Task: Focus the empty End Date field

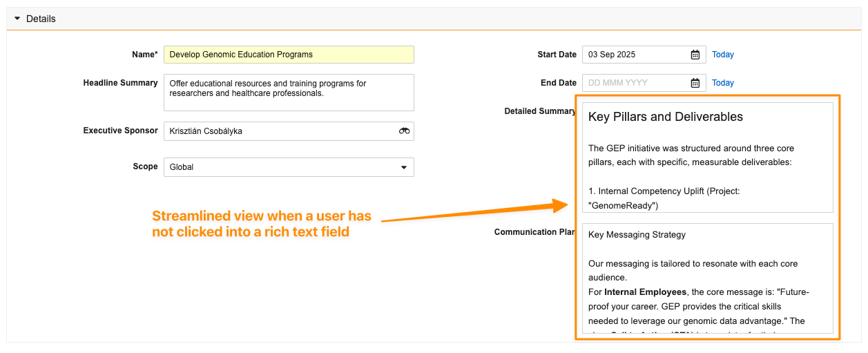Action: click(x=635, y=83)
